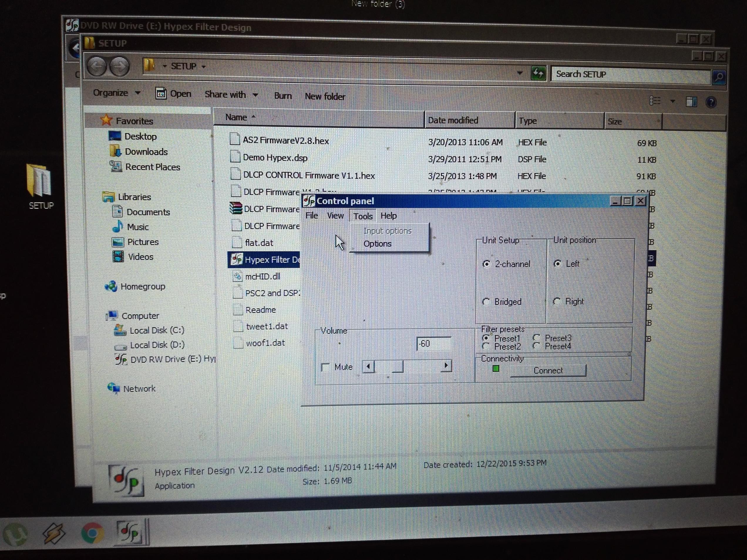This screenshot has width=747, height=560.
Task: Sort by the Date modified column header
Action: [470, 120]
